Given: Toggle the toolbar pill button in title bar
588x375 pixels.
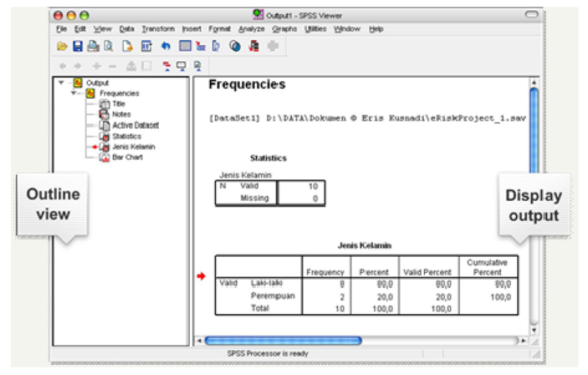Looking at the screenshot, I should [531, 14].
